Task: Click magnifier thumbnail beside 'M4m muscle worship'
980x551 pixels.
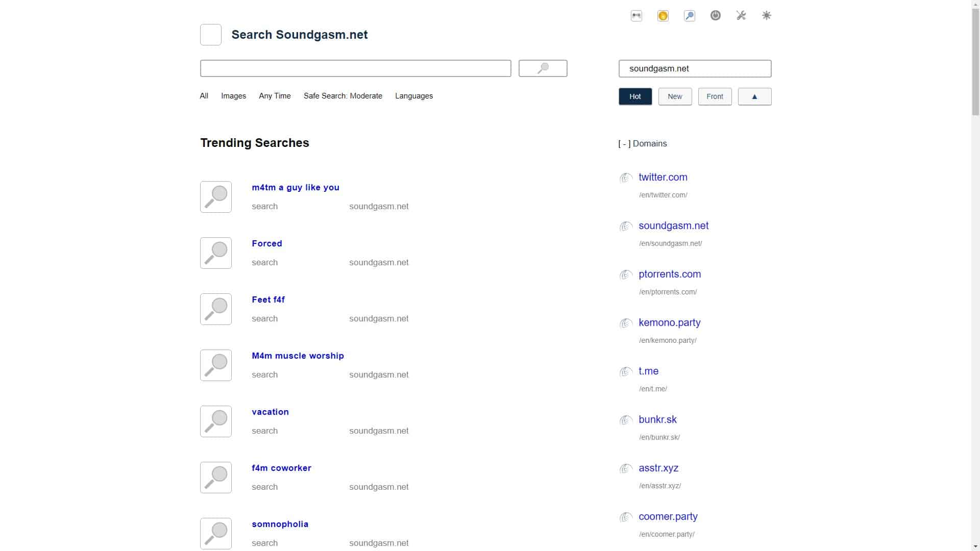Action: (215, 365)
